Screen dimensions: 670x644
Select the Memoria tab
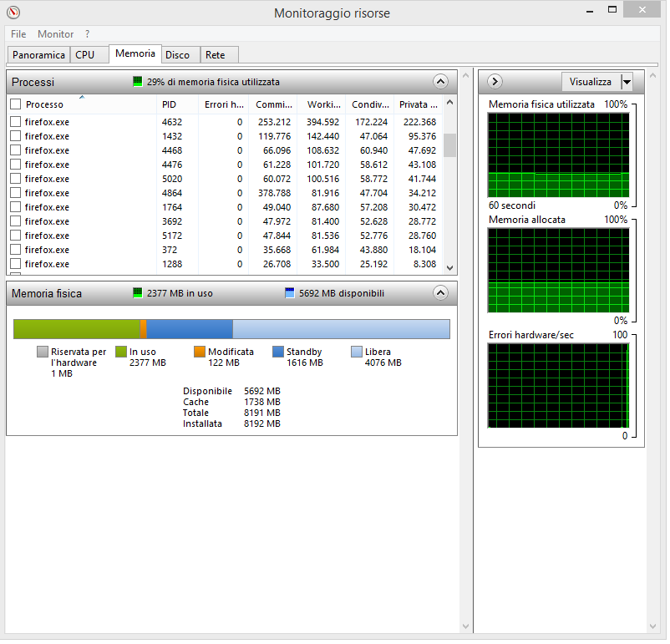click(x=136, y=53)
